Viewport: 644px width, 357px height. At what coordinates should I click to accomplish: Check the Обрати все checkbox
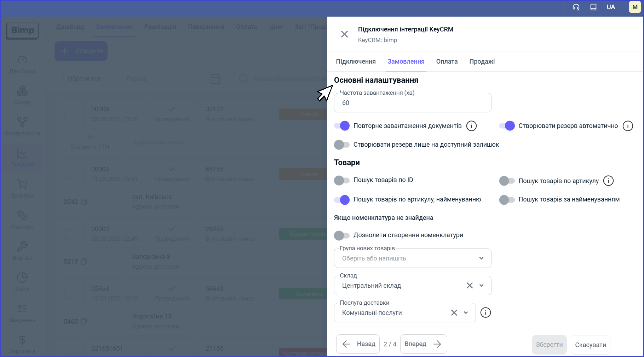(59, 78)
